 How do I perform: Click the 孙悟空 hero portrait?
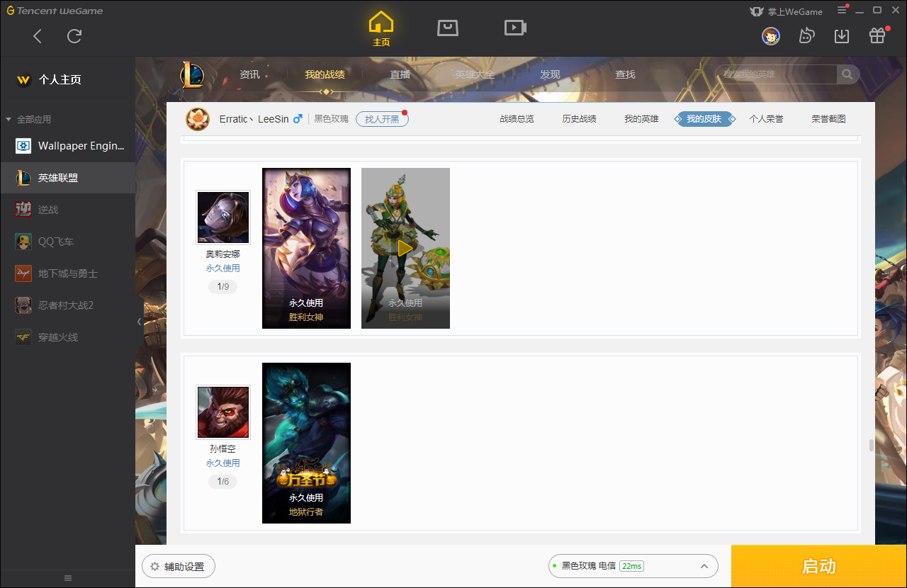[223, 412]
